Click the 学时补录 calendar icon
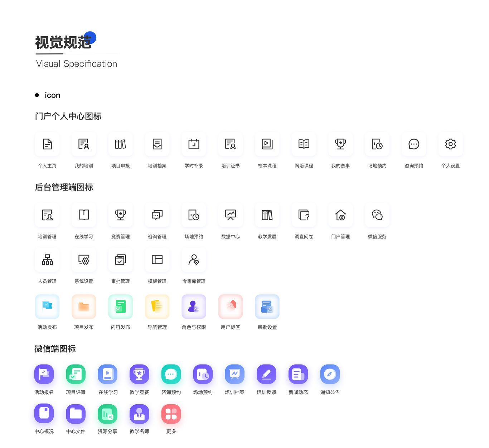The height and width of the screenshot is (448, 489). [194, 144]
